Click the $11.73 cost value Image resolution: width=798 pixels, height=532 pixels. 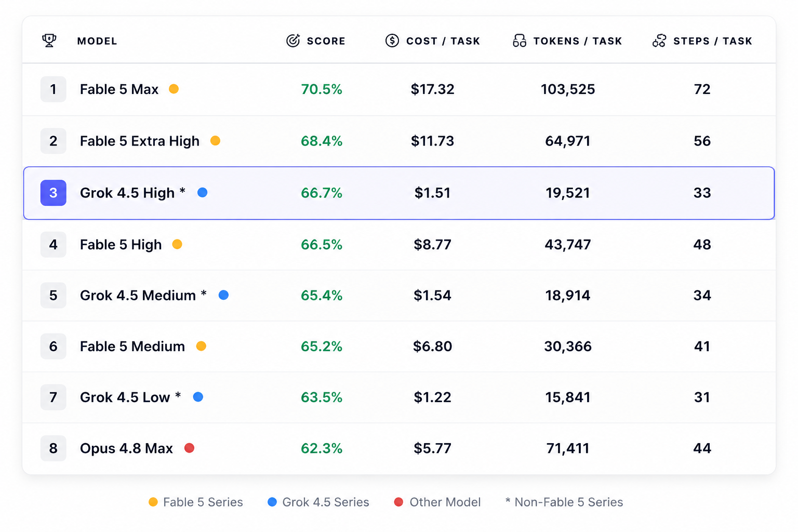tap(433, 141)
